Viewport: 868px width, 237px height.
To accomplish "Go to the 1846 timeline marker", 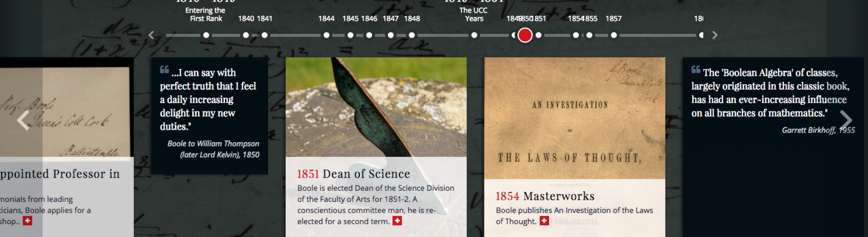I will (369, 35).
